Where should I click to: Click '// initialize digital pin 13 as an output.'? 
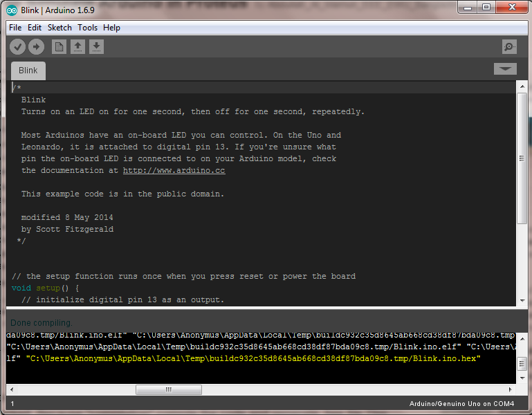pyautogui.click(x=122, y=300)
